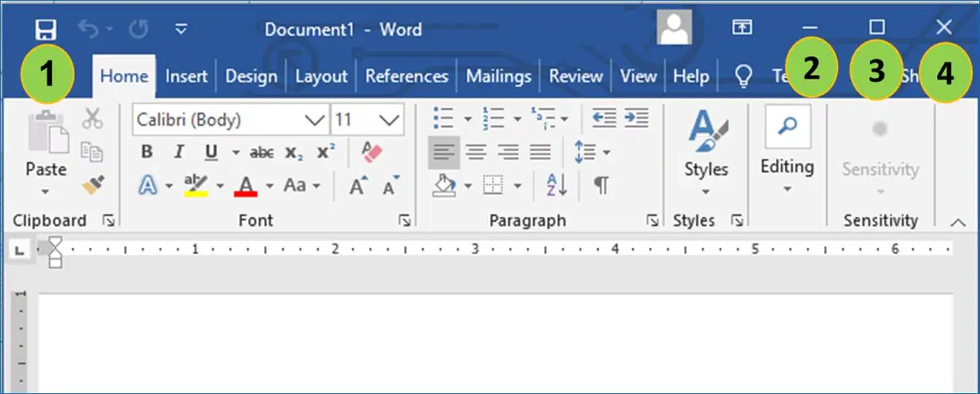The height and width of the screenshot is (394, 980).
Task: Sort text with A-Z icon
Action: point(556,186)
